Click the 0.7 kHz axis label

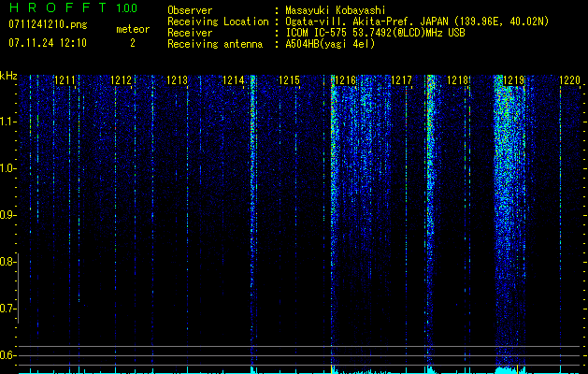coord(7,309)
